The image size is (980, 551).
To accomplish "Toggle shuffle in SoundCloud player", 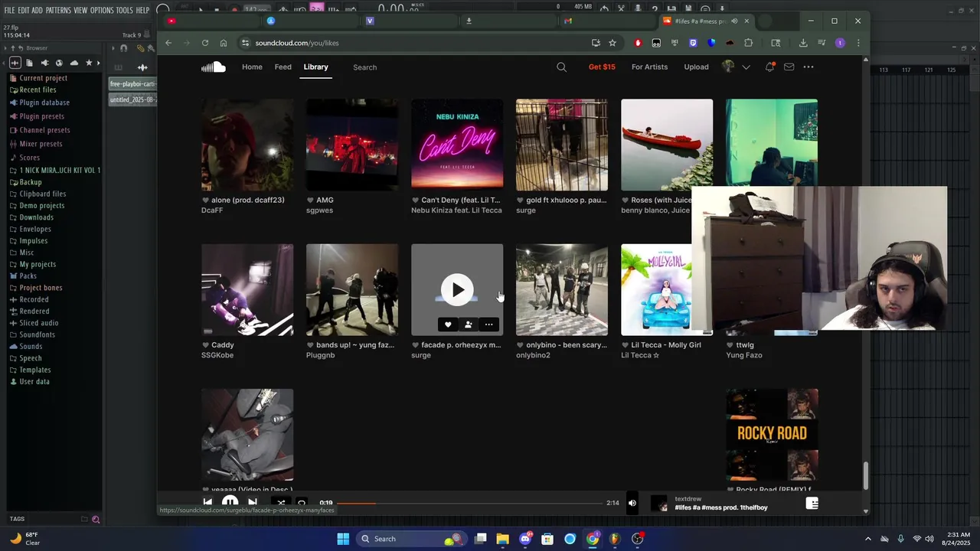I will [281, 503].
